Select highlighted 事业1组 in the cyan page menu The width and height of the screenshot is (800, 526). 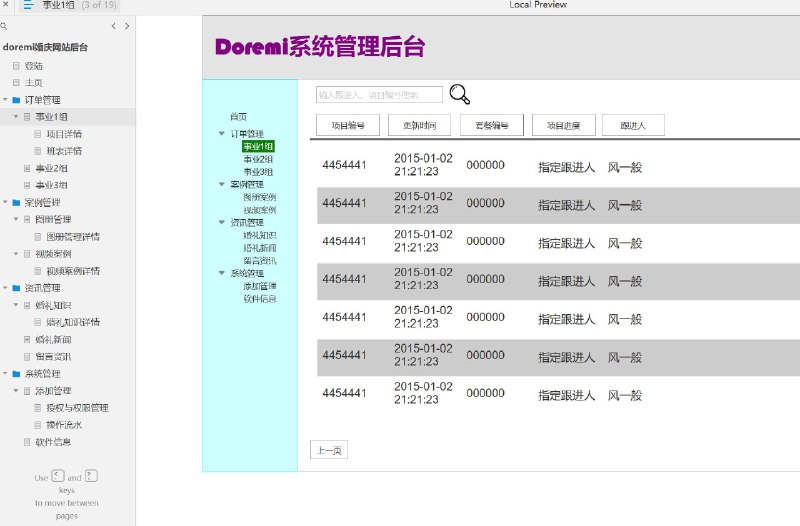point(258,146)
